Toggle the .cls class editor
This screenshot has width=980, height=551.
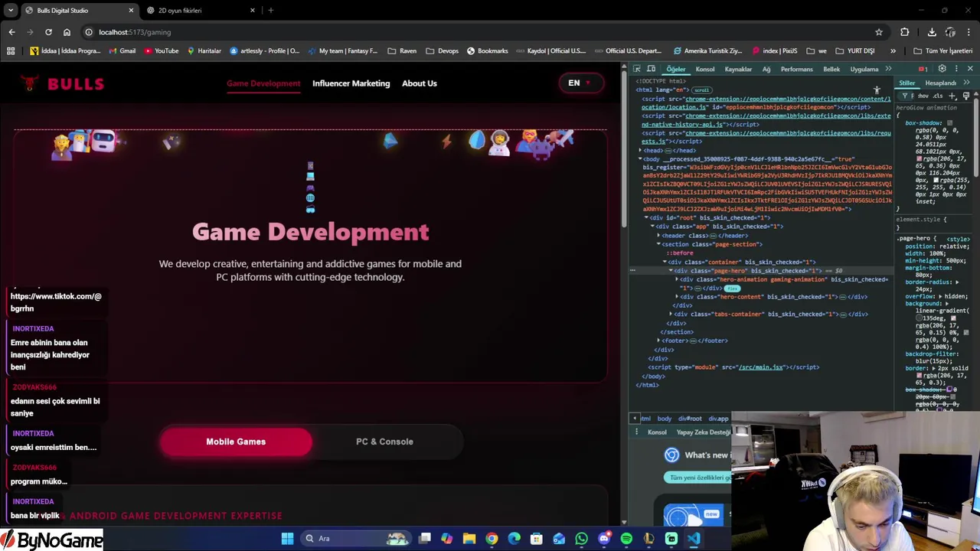(938, 96)
